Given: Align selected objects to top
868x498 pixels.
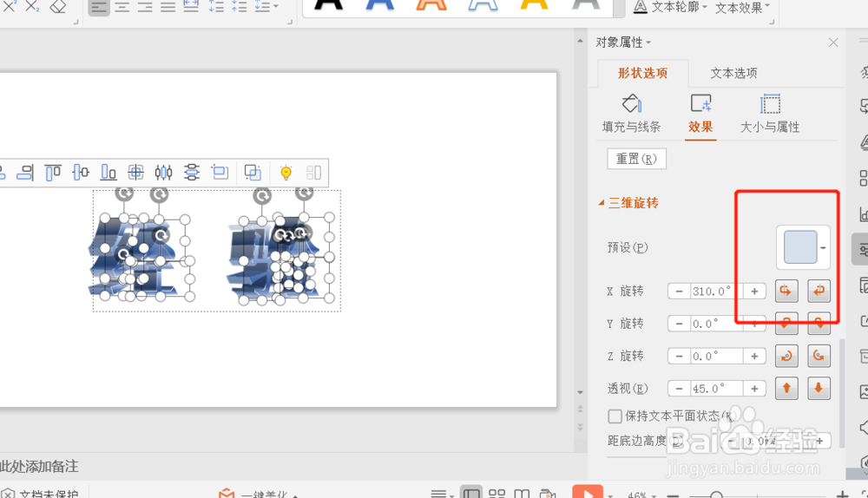Looking at the screenshot, I should click(x=53, y=173).
